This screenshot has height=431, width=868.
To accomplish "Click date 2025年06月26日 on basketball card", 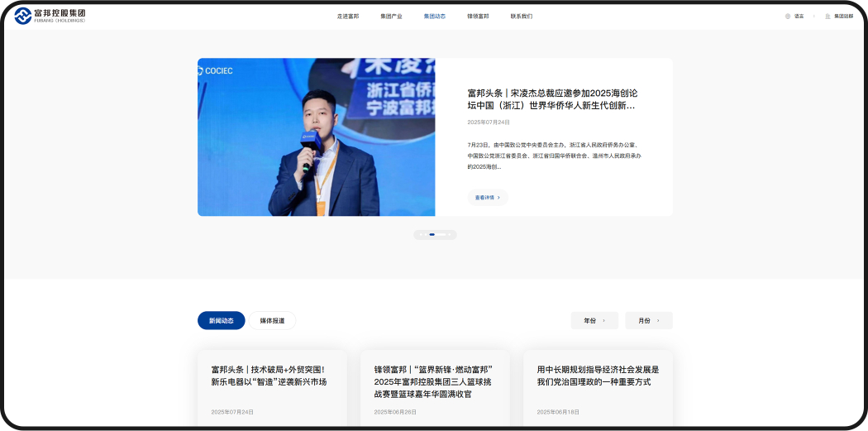I will (x=395, y=412).
